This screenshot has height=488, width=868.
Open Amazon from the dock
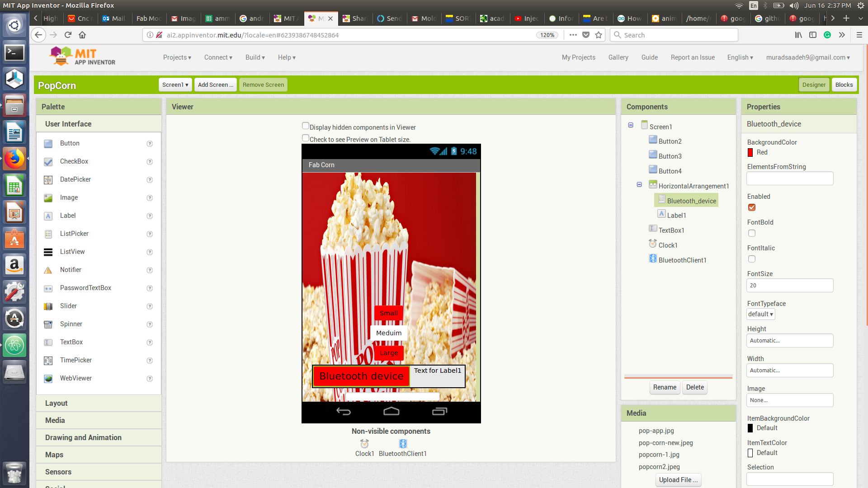[14, 265]
